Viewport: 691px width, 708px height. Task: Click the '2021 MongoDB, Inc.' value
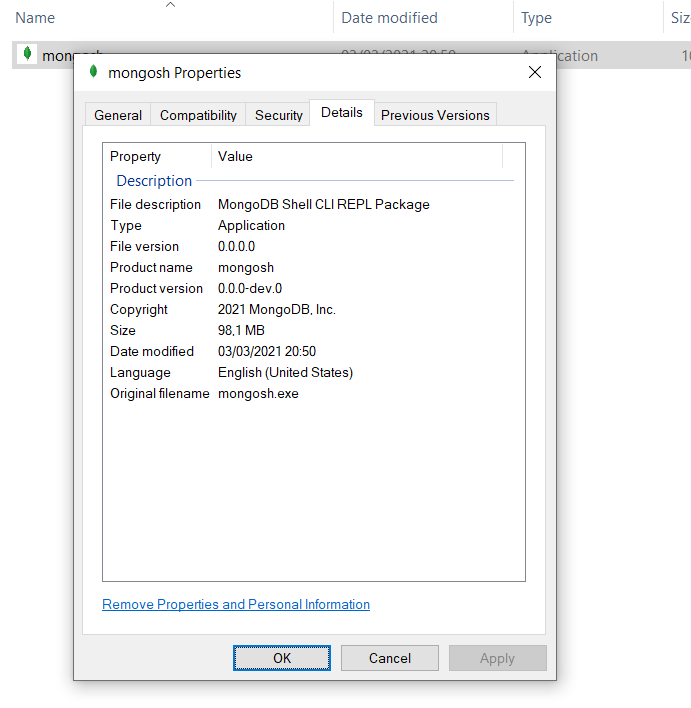tap(276, 309)
